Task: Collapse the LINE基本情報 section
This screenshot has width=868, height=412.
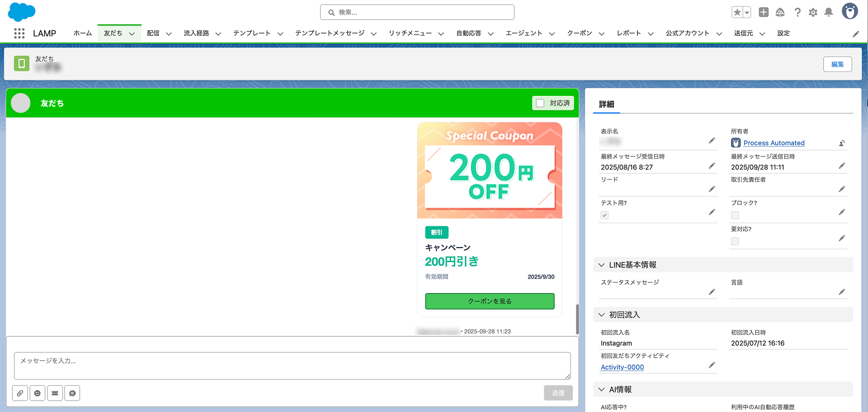Action: [x=602, y=265]
